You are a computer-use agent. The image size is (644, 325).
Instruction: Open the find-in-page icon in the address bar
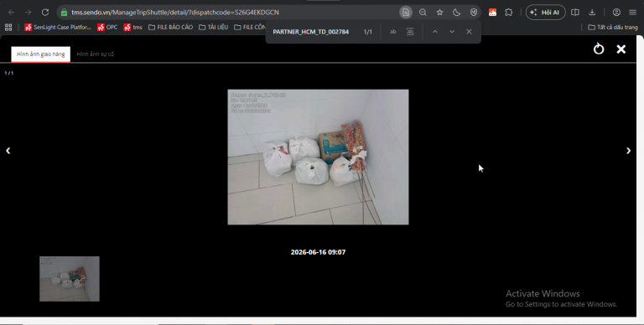coord(406,13)
